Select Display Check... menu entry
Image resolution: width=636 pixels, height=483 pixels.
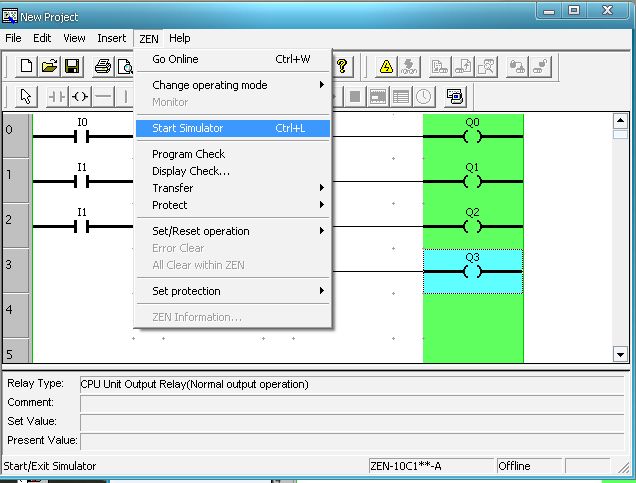pos(233,171)
